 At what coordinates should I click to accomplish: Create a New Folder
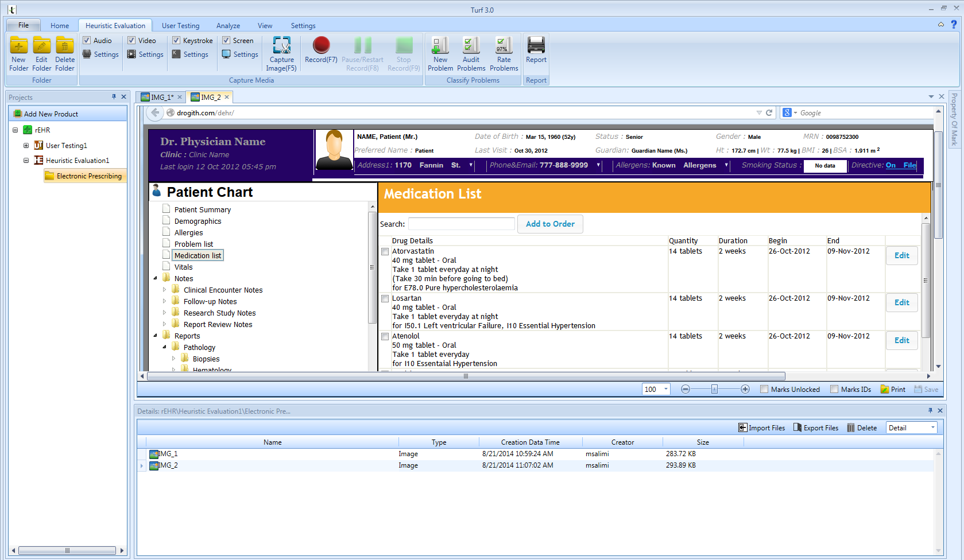(x=18, y=46)
